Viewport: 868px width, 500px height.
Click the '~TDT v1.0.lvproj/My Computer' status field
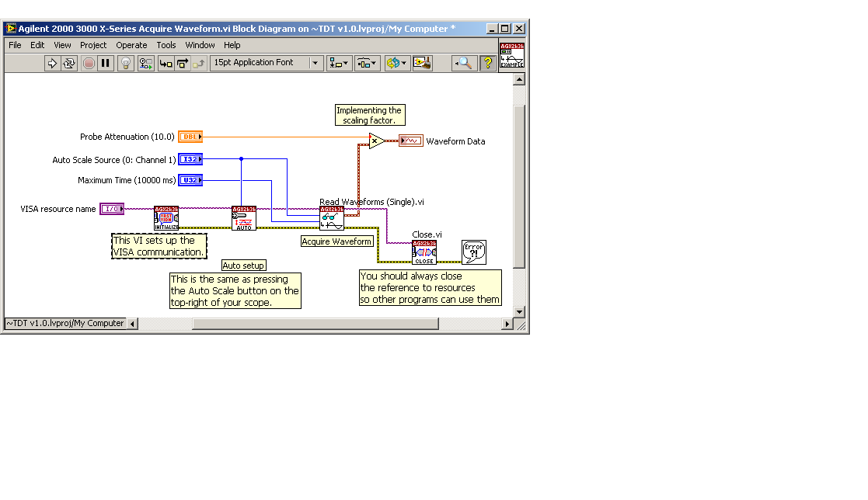point(65,324)
